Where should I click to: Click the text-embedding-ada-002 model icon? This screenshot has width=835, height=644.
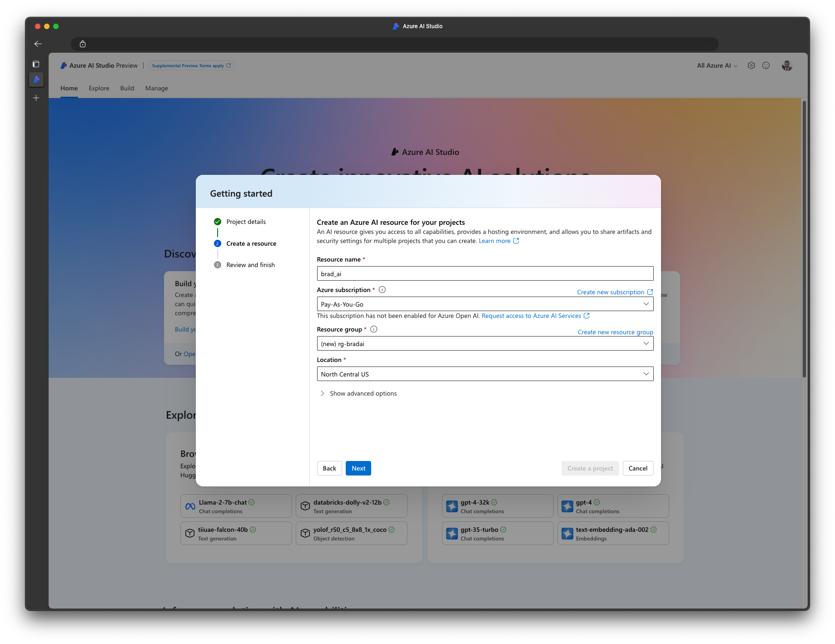click(567, 534)
